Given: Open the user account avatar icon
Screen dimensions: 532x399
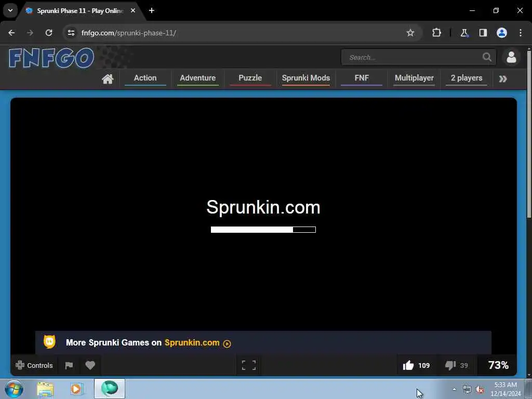Looking at the screenshot, I should [x=511, y=57].
